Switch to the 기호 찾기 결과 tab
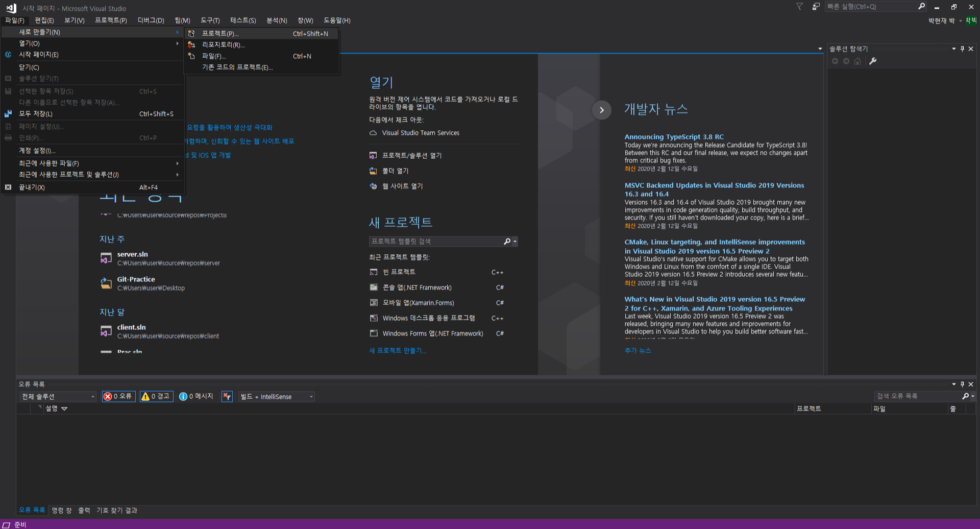Image resolution: width=980 pixels, height=529 pixels. (x=117, y=511)
